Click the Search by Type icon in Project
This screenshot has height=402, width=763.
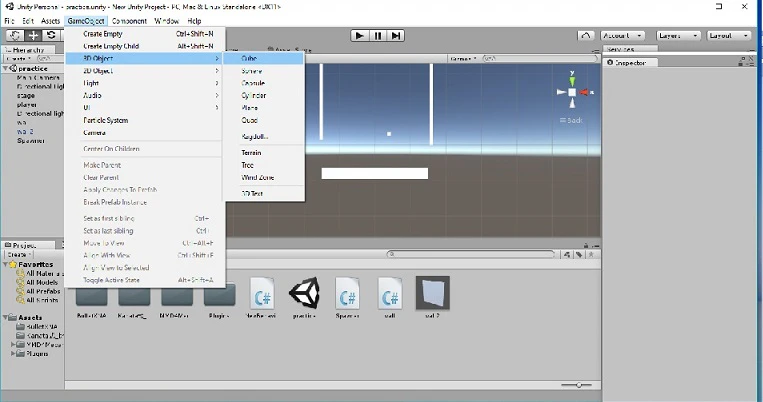567,255
